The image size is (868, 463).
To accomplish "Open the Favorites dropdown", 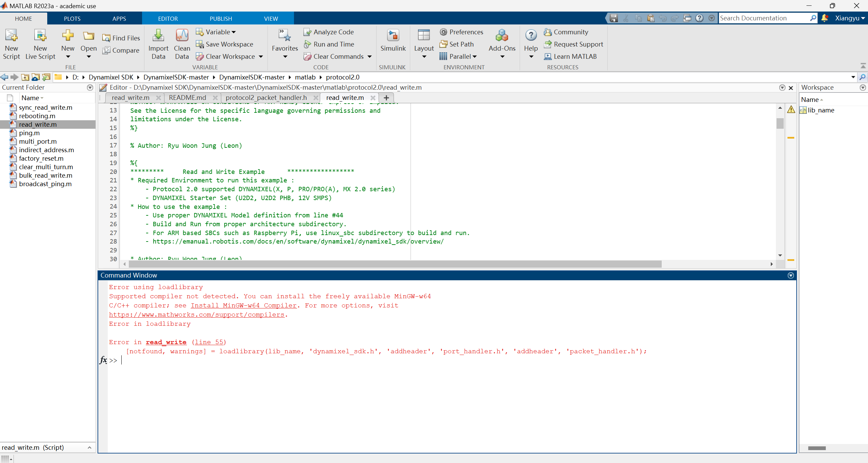I will (x=285, y=44).
